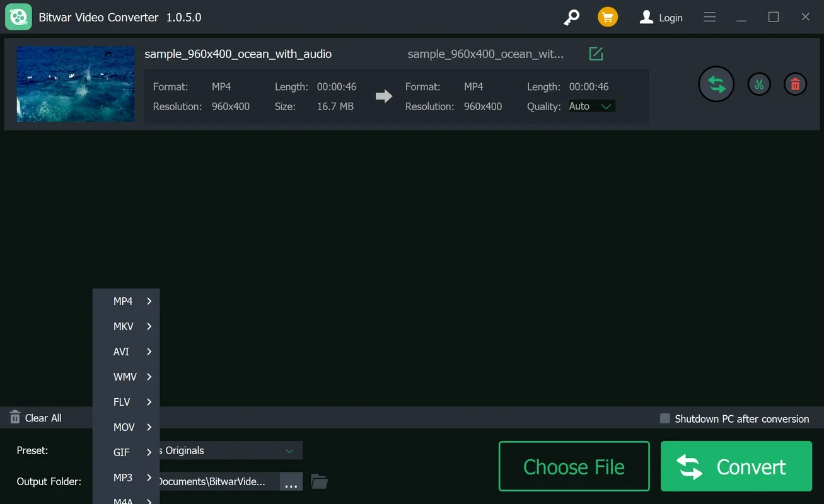
Task: Open the license key activation icon
Action: pyautogui.click(x=571, y=18)
